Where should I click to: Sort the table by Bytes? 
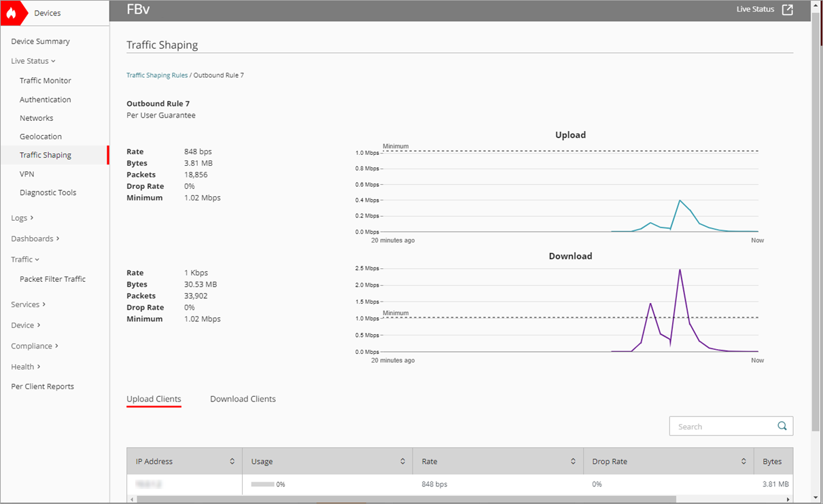pos(773,461)
